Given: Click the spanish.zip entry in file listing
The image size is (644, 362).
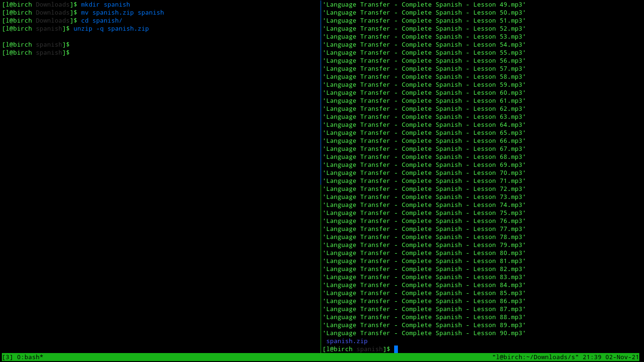Looking at the screenshot, I should point(347,341).
